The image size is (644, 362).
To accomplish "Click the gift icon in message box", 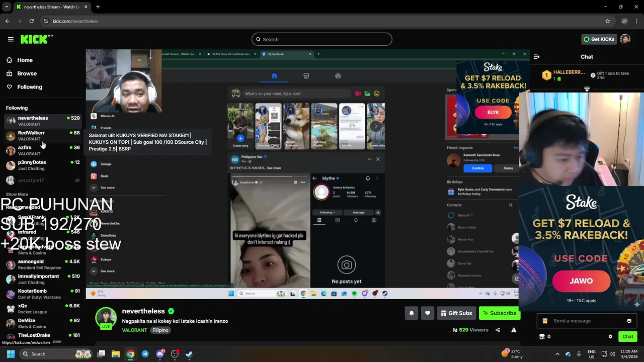I will click(x=545, y=321).
